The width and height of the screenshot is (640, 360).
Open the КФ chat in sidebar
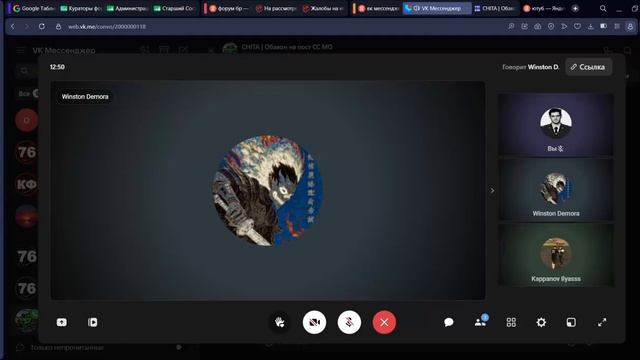pos(27,184)
